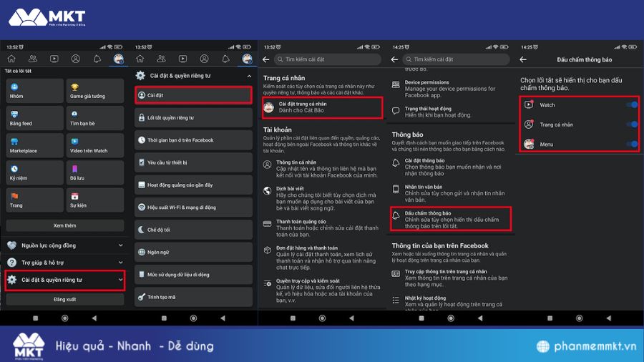Viewport: 644px width, 362px height.
Task: Tap Android recents square on third phone
Action: pyautogui.click(x=293, y=318)
